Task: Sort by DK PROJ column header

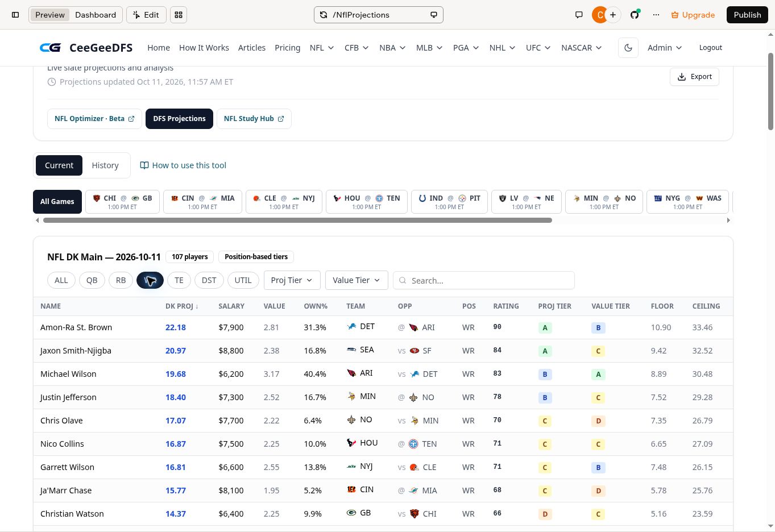Action: [x=181, y=306]
